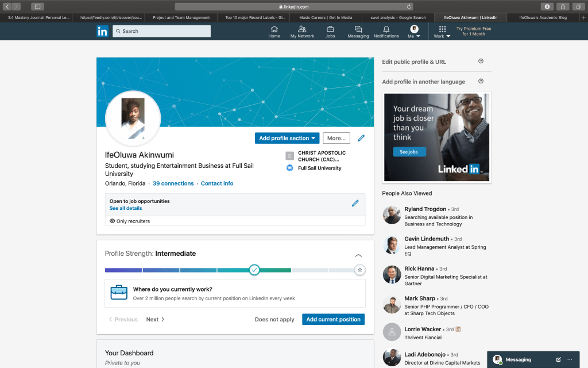Click the help icon beside Edit public profile
Viewport: 588px width, 368px height.
pos(481,62)
